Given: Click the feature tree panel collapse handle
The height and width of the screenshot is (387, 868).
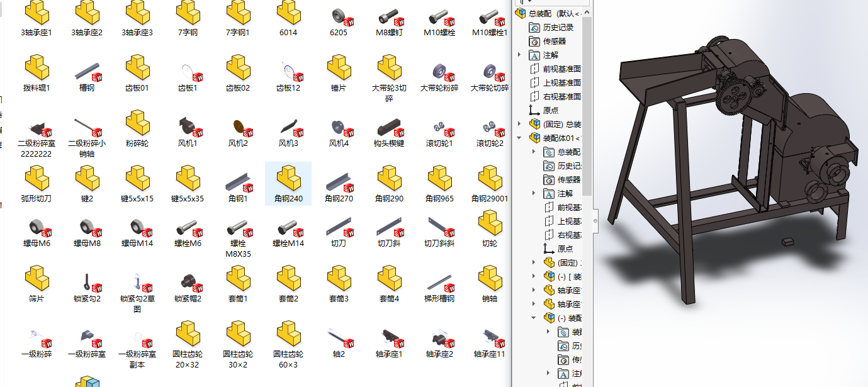Looking at the screenshot, I should pyautogui.click(x=595, y=220).
